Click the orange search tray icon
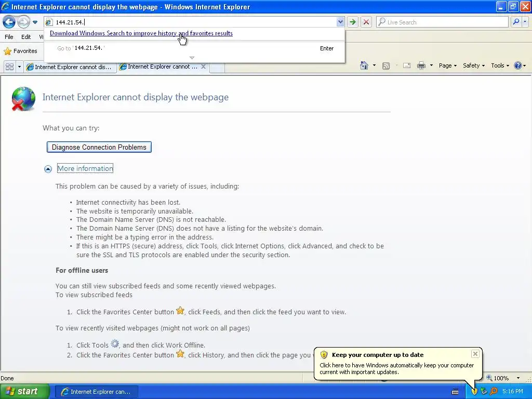This screenshot has width=532, height=399. pos(494,392)
